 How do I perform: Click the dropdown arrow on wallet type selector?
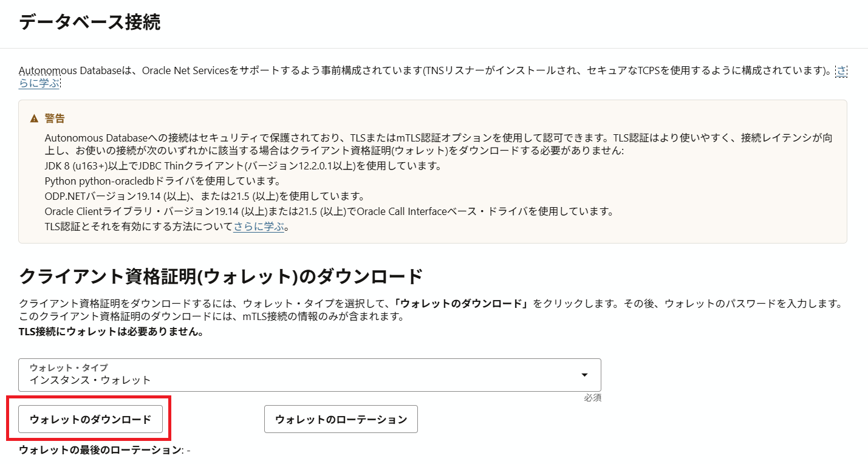[x=584, y=375]
